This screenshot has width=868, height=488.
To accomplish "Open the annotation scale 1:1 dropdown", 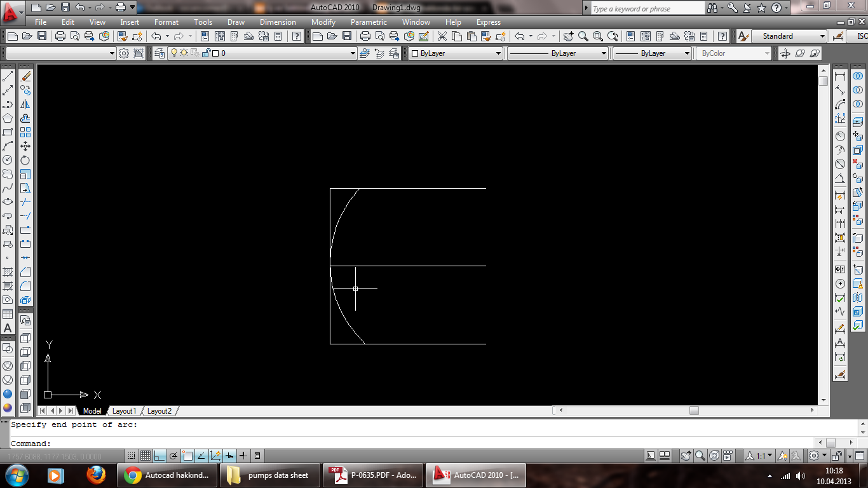I will pos(759,456).
